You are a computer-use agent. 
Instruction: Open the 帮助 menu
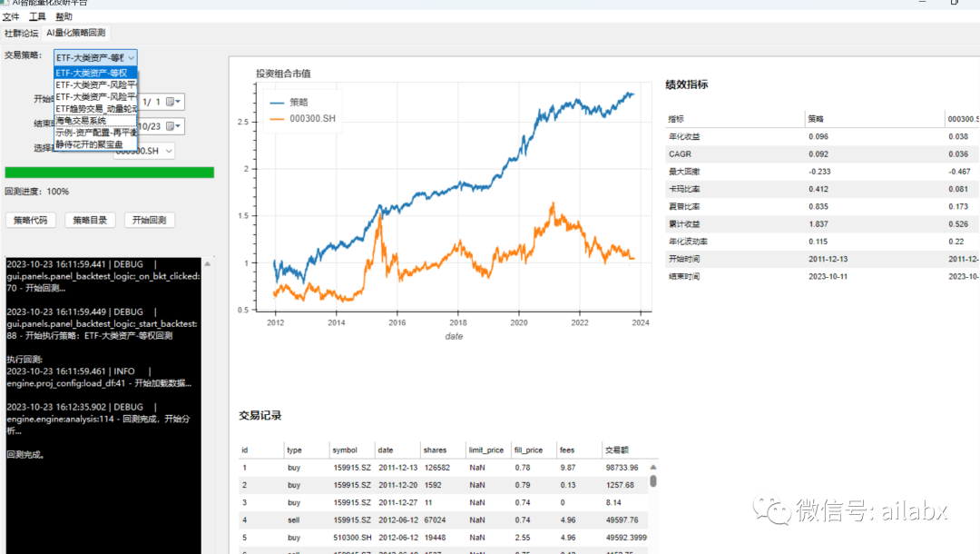point(64,16)
